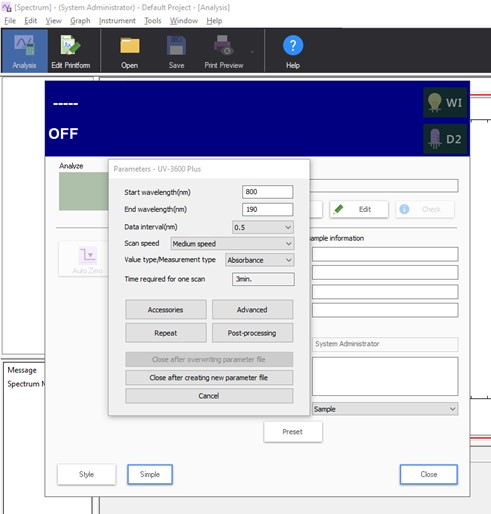Click the Edit pencil button
The image size is (491, 514).
[x=359, y=209]
